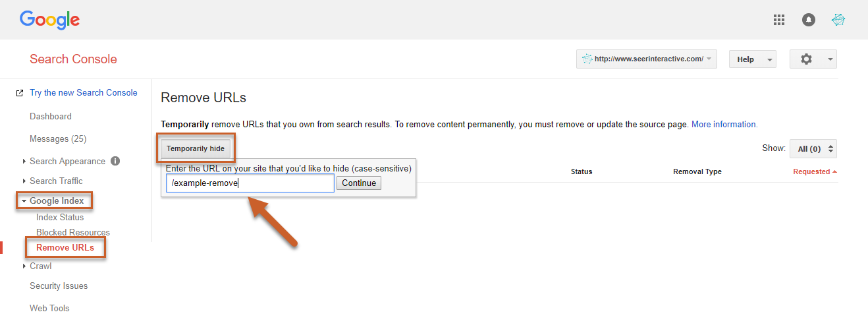The width and height of the screenshot is (868, 335).
Task: Click the Search Appearance info icon
Action: 115,161
